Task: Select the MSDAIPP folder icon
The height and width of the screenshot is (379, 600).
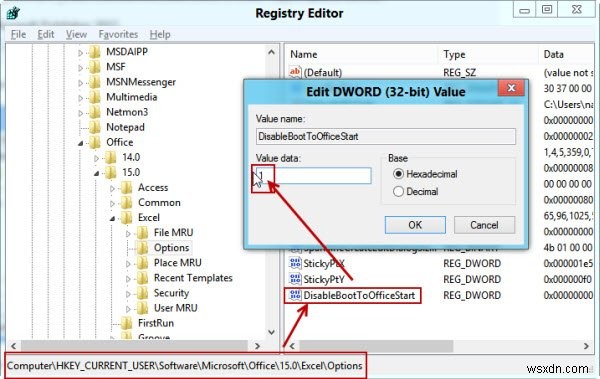Action: pos(95,52)
